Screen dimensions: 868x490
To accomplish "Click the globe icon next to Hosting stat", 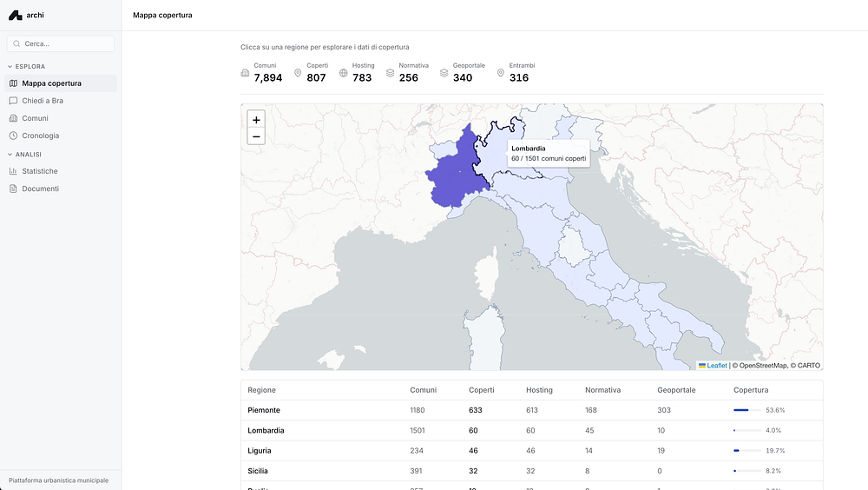I will [x=344, y=73].
